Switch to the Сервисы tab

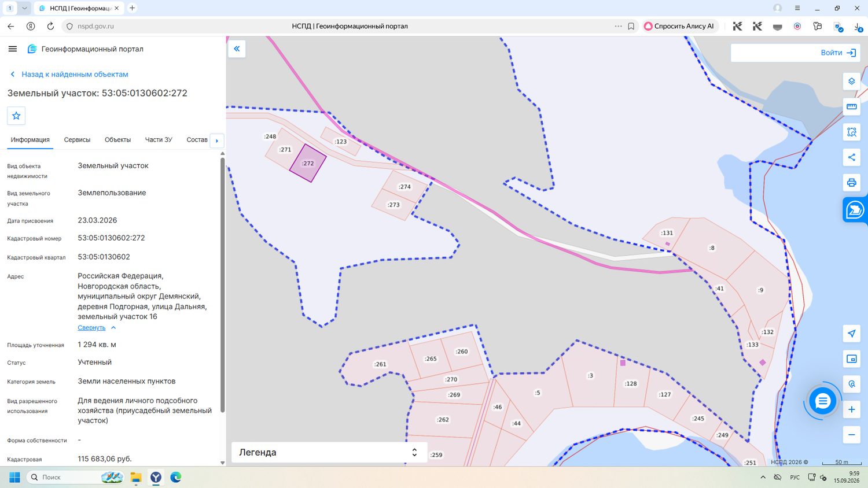[77, 140]
